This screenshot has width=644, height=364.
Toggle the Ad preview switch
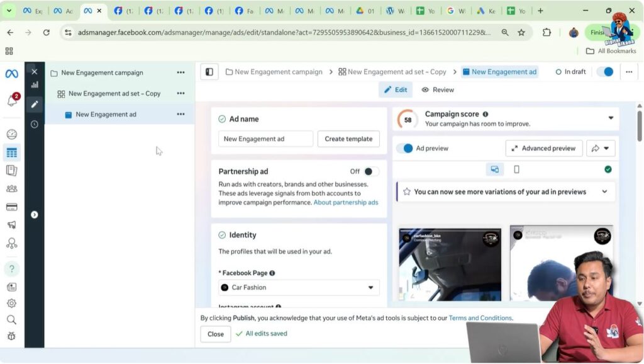pos(404,149)
